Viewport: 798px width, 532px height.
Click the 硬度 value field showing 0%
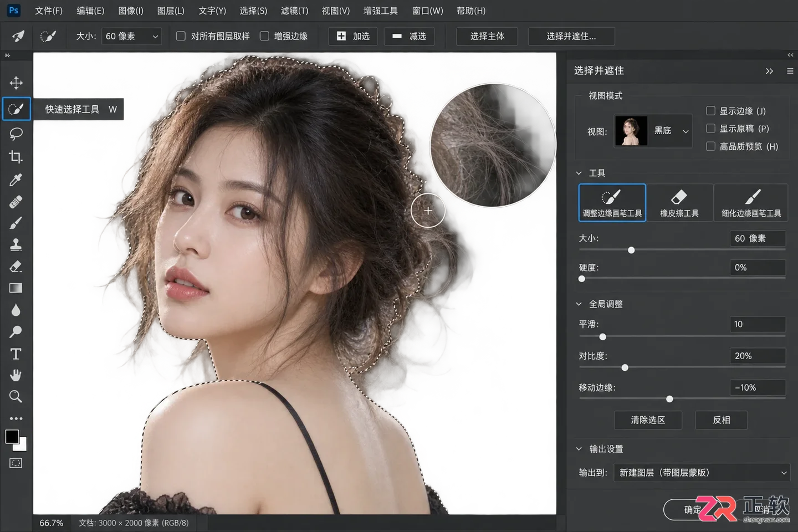click(x=758, y=268)
